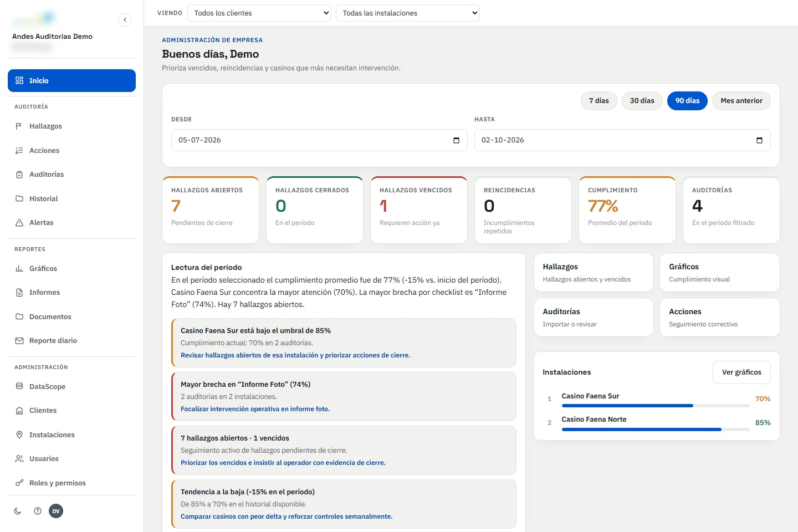The width and height of the screenshot is (798, 532).
Task: Open the Todos los clientes dropdown
Action: pos(259,13)
